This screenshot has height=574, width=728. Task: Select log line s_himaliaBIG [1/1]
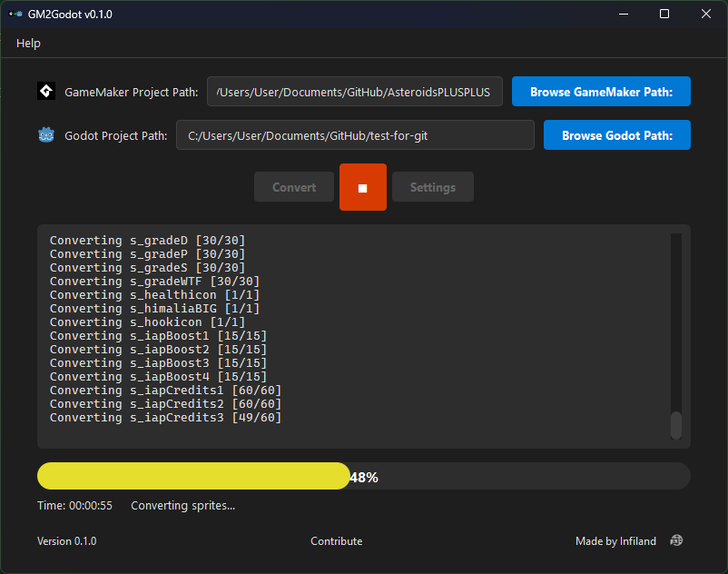pyautogui.click(x=154, y=309)
